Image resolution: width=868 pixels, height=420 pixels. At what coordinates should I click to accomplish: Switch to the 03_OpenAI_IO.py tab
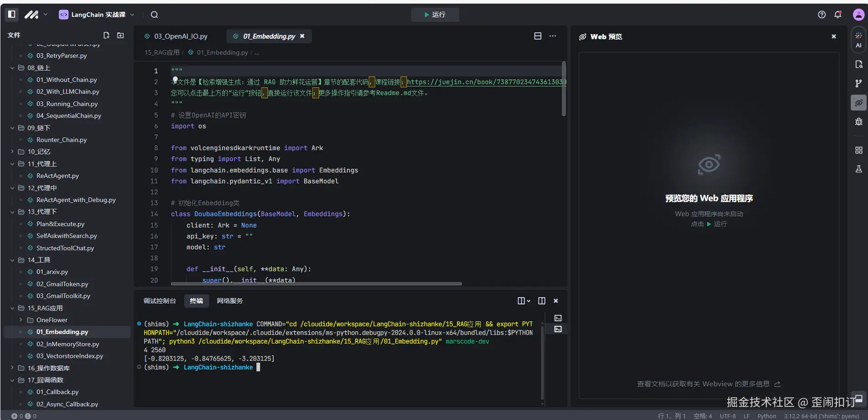pos(181,36)
